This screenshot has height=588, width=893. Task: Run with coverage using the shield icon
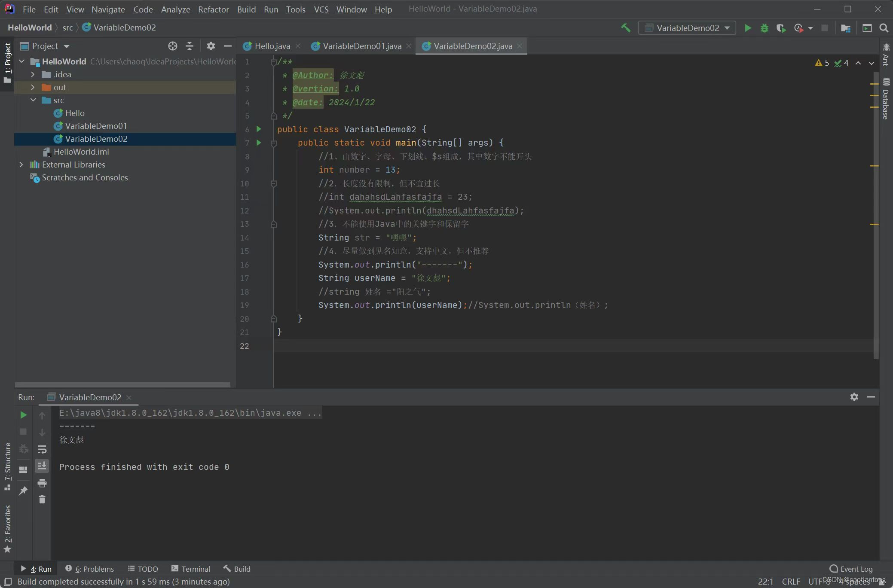[x=781, y=28]
